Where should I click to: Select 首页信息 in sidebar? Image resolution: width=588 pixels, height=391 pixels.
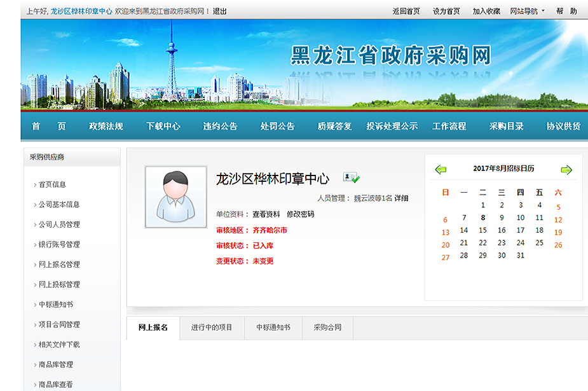(x=52, y=184)
